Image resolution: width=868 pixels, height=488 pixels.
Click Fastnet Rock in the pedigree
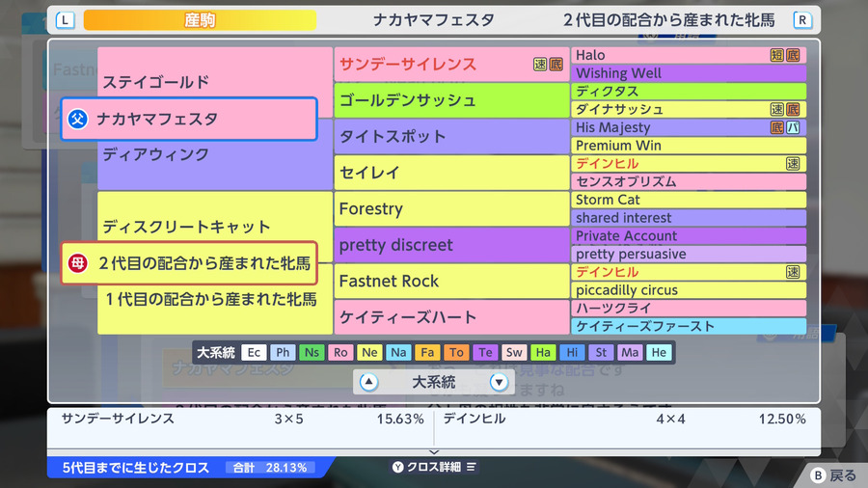tap(451, 281)
